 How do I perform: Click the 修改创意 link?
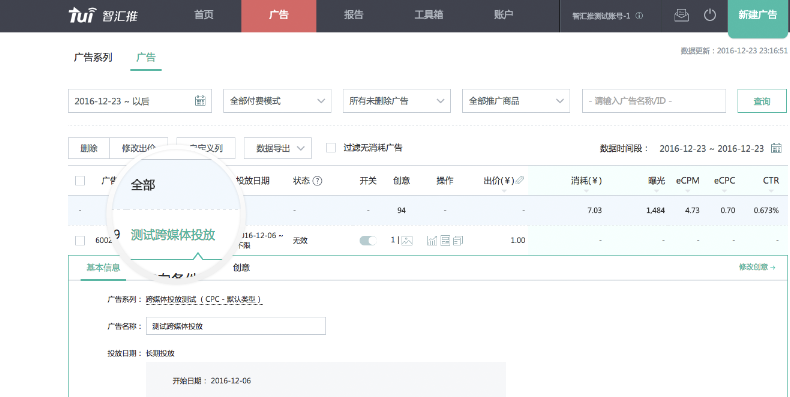pyautogui.click(x=757, y=267)
